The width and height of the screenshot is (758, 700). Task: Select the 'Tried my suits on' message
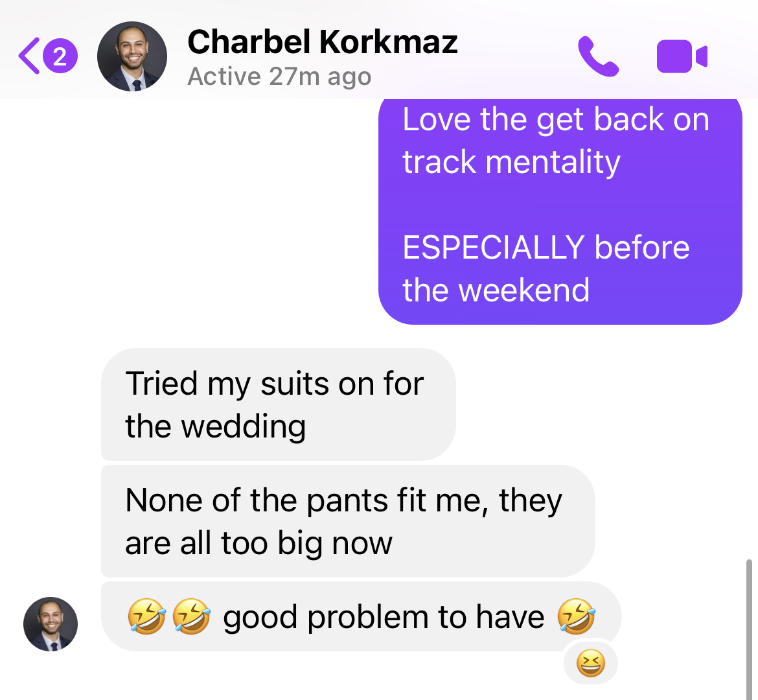[279, 404]
